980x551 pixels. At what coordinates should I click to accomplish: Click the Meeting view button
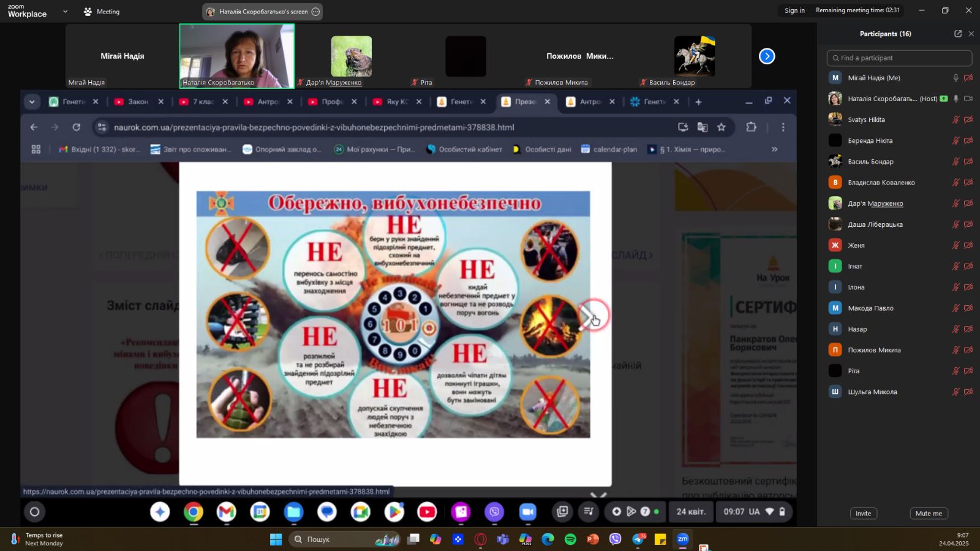pyautogui.click(x=102, y=12)
